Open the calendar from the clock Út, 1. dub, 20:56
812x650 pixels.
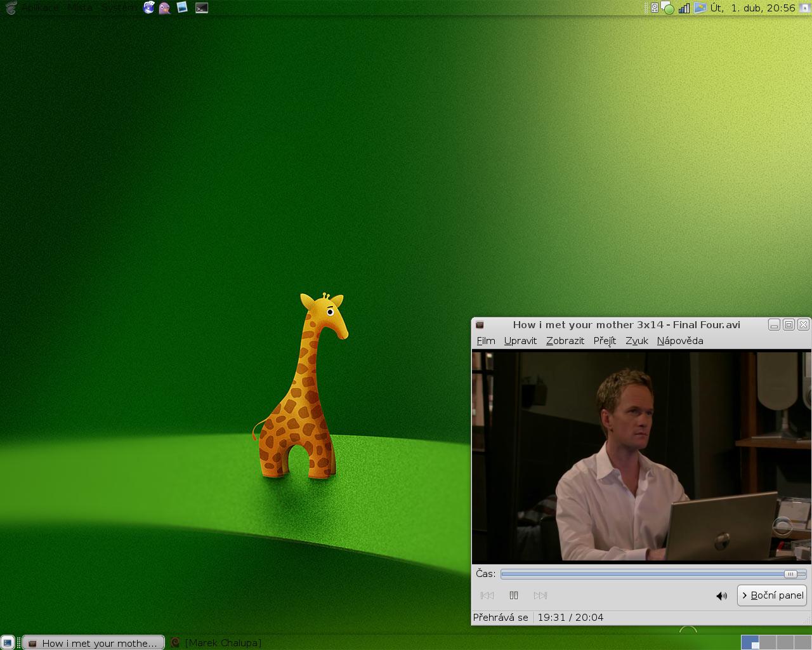(x=752, y=8)
